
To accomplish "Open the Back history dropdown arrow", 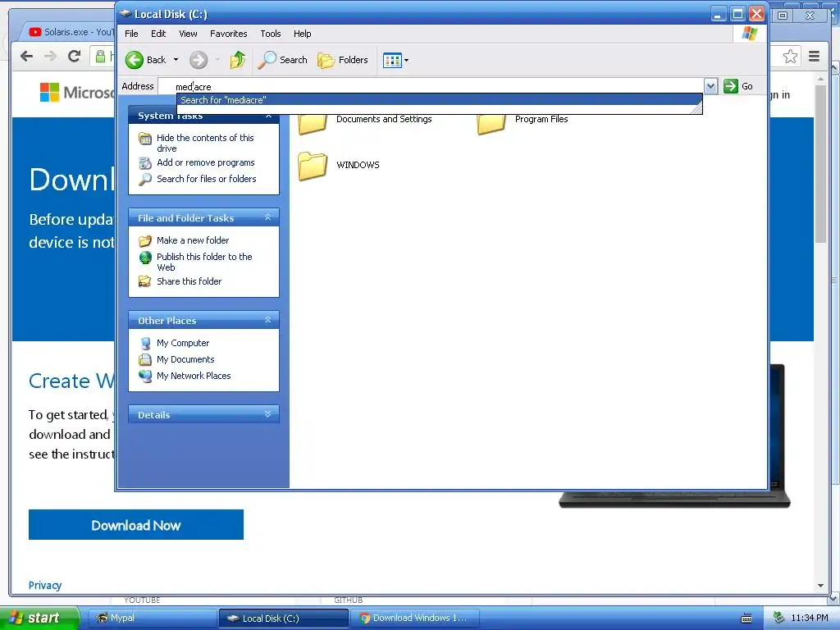I will click(x=176, y=60).
